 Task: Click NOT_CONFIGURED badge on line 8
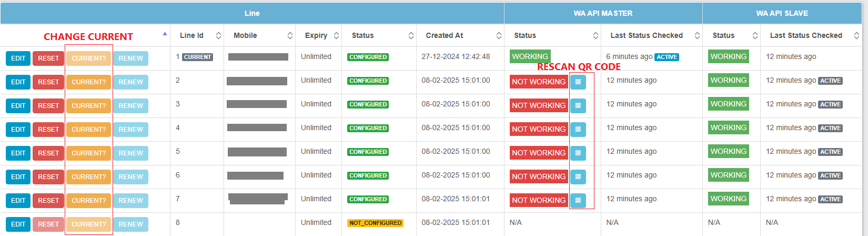pos(375,223)
